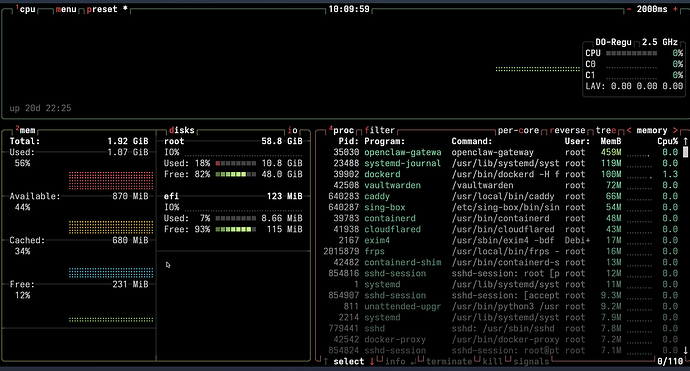Select previous sort column with left arrow
690x371 pixels.
click(x=629, y=130)
